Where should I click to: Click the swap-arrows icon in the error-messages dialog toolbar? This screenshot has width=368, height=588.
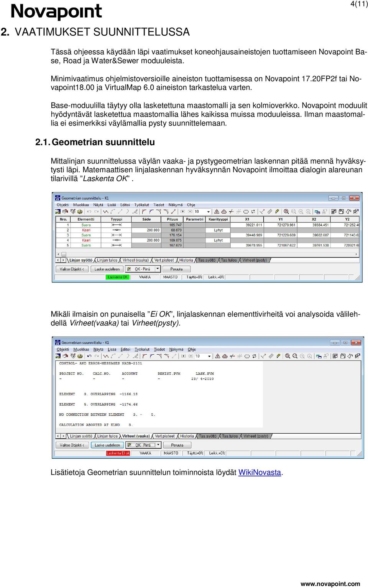[x=254, y=356]
